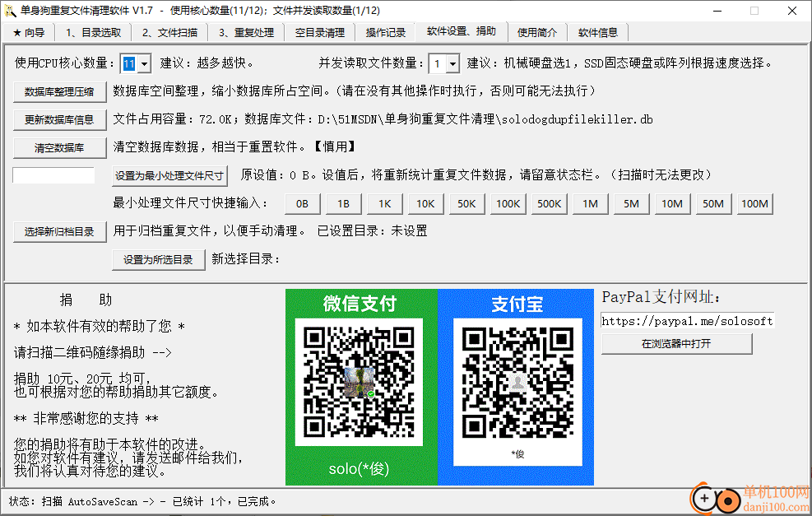This screenshot has width=812, height=516.
Task: Choose the 10K size shortcut
Action: pyautogui.click(x=425, y=203)
